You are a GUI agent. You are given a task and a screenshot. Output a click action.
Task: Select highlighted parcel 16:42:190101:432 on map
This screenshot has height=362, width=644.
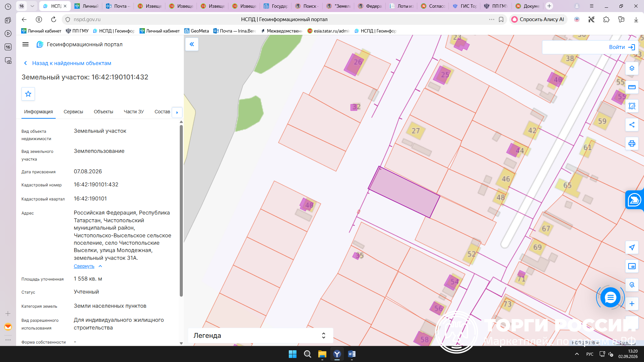coord(404,192)
